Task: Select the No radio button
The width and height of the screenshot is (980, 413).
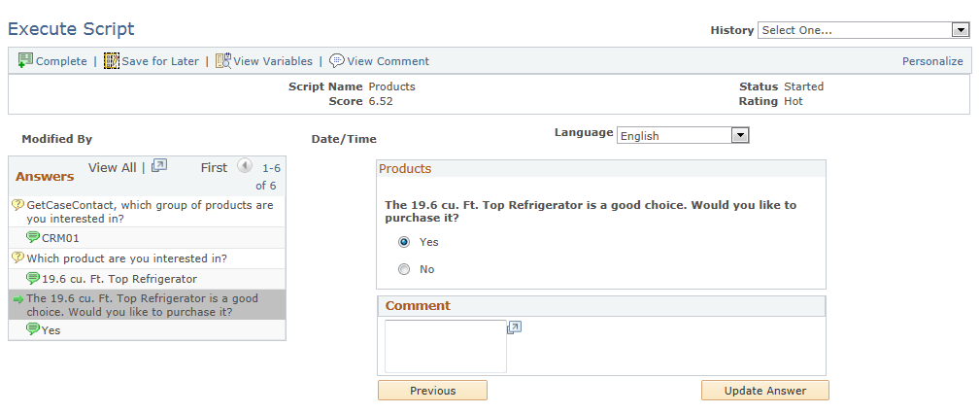Action: coord(404,270)
